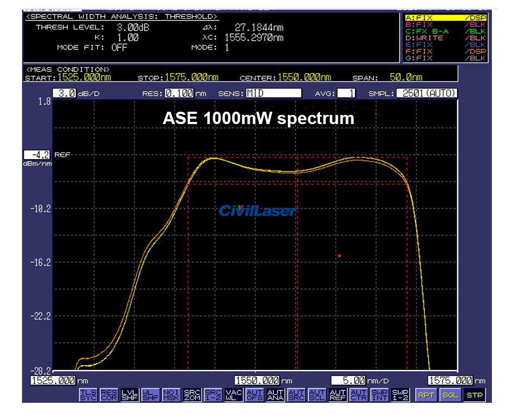
Task: Select trace D:WRITE /BLK row
Action: coord(446,38)
